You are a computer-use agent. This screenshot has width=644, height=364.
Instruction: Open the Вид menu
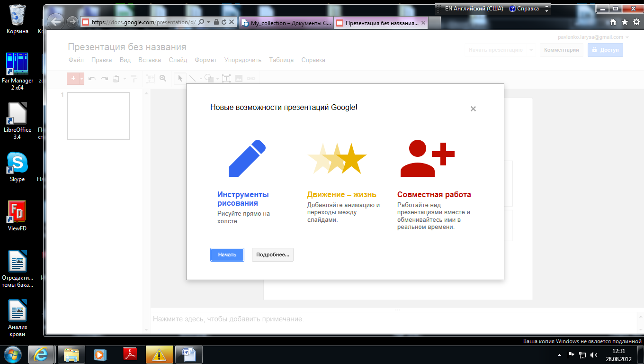coord(125,60)
